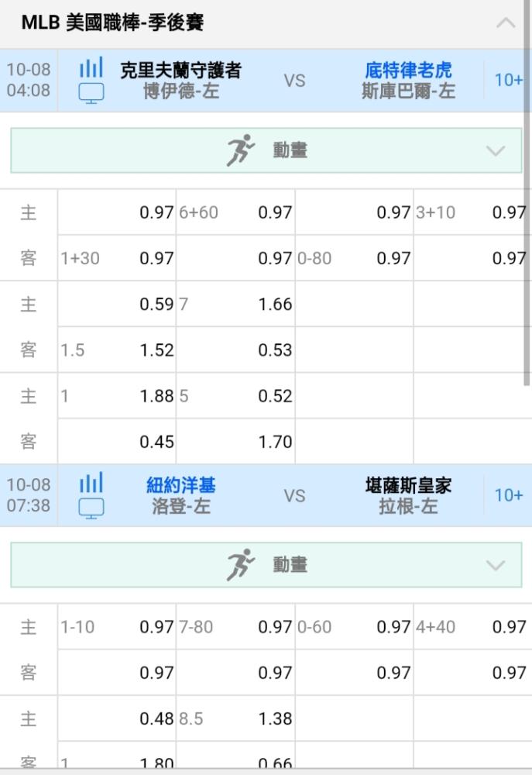Pick the 4+40 odds cell 0.97
This screenshot has width=532, height=775.
point(472,627)
